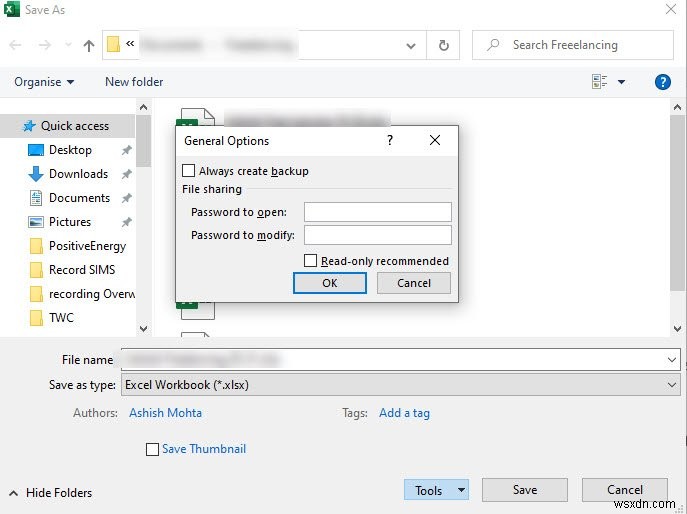The width and height of the screenshot is (687, 514).
Task: Click the Quick access star icon
Action: [x=29, y=126]
